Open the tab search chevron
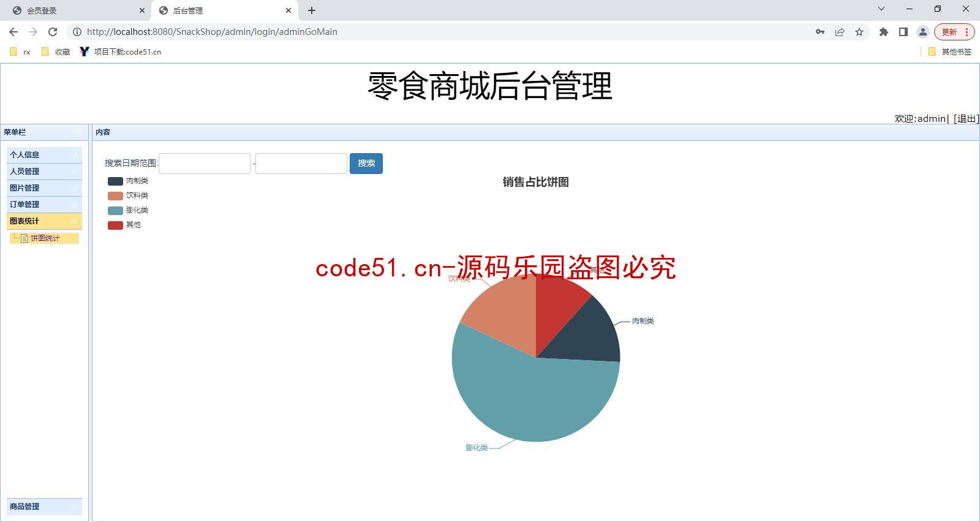 881,9
